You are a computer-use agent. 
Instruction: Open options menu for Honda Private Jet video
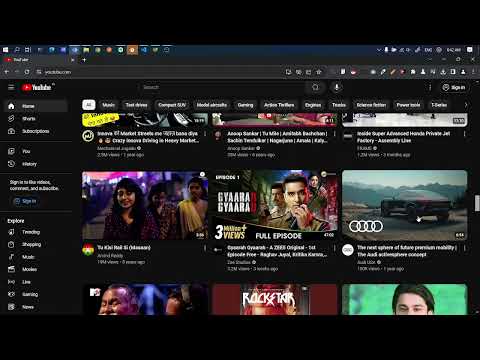464,134
